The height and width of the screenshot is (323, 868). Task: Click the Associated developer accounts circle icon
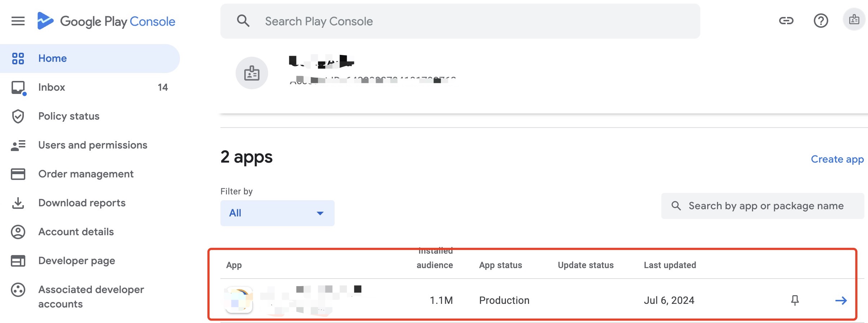(18, 290)
